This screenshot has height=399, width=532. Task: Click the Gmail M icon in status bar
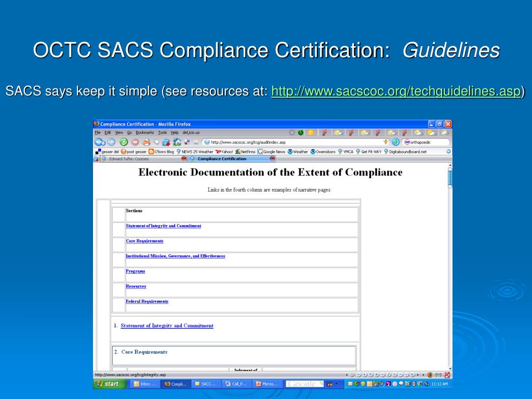click(438, 375)
